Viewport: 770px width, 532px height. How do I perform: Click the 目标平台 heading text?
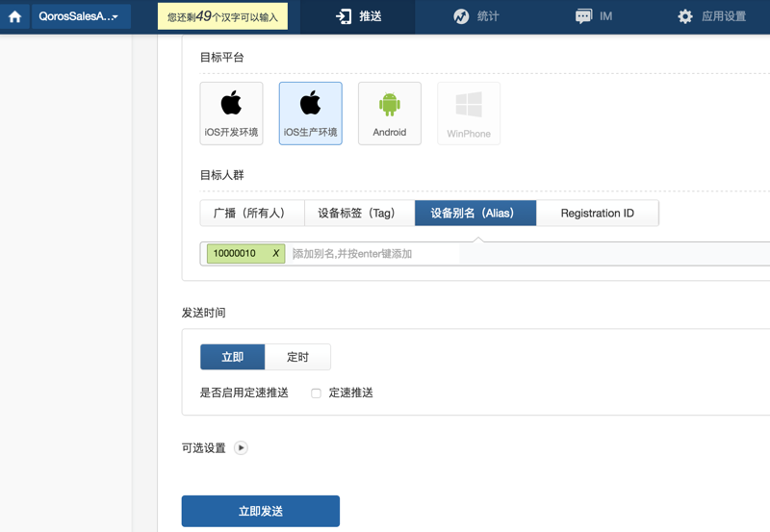(222, 58)
